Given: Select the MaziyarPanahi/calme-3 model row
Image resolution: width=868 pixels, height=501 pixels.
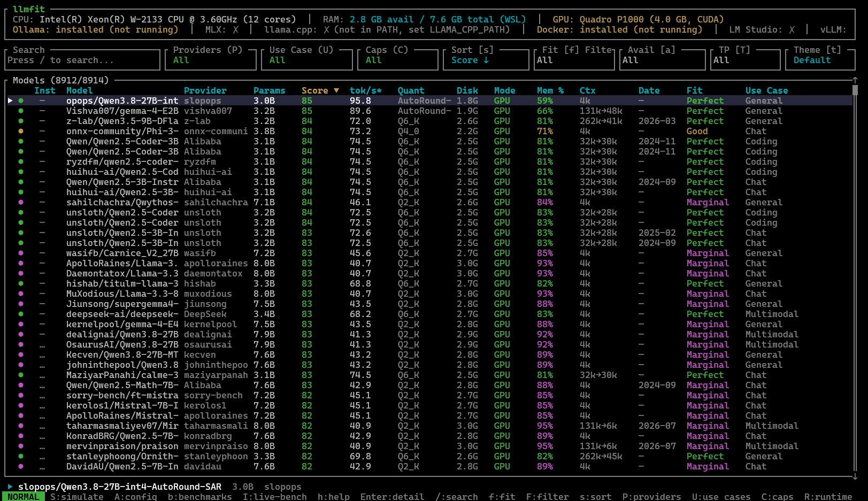Looking at the screenshot, I should (430, 375).
